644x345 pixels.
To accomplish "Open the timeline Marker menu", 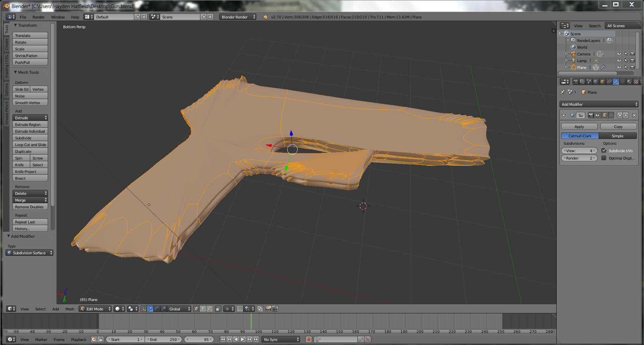I will pos(41,339).
